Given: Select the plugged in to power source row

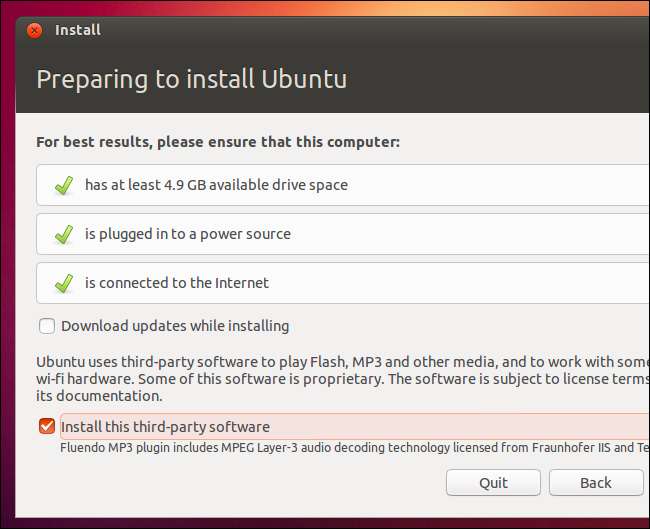Looking at the screenshot, I should click(340, 234).
